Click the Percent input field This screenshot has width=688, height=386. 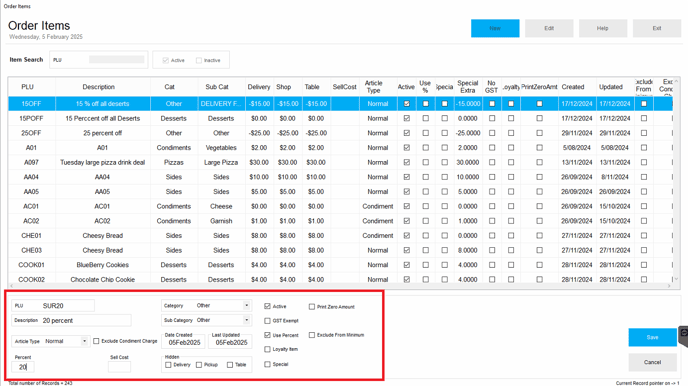tap(23, 367)
